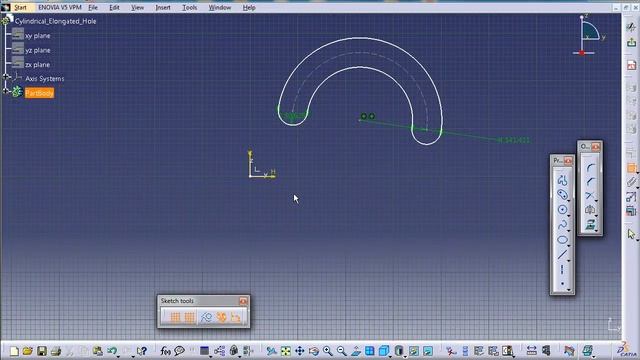Click the Select arrow tool

pyautogui.click(x=631, y=233)
